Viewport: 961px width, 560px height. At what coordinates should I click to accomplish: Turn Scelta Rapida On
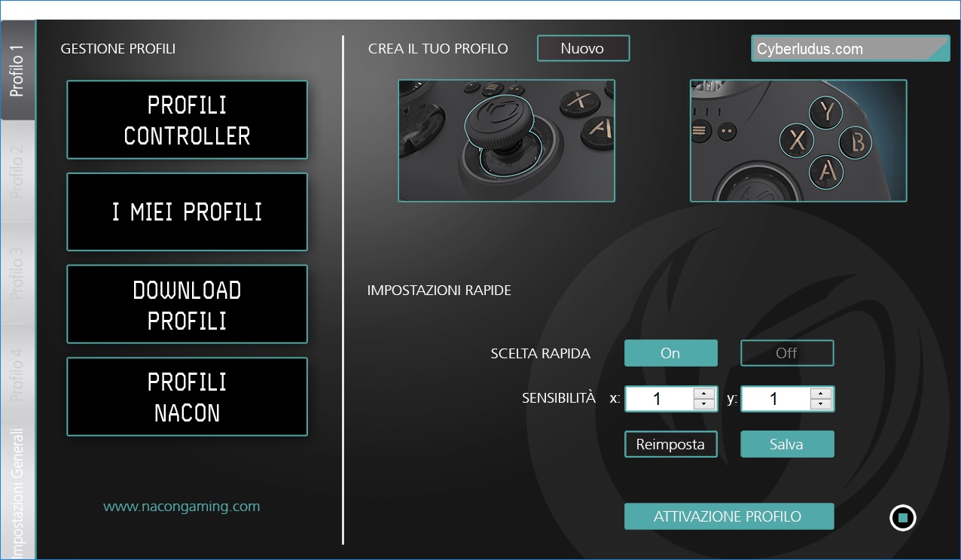point(670,353)
